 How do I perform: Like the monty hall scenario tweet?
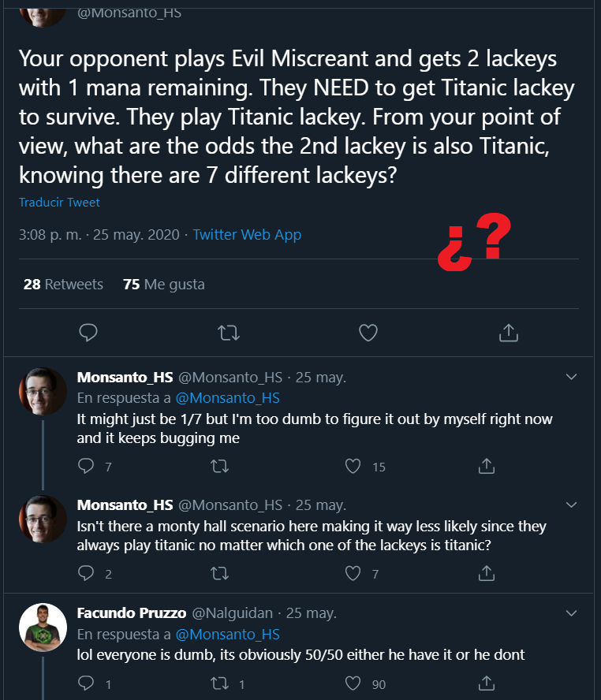[x=354, y=574]
